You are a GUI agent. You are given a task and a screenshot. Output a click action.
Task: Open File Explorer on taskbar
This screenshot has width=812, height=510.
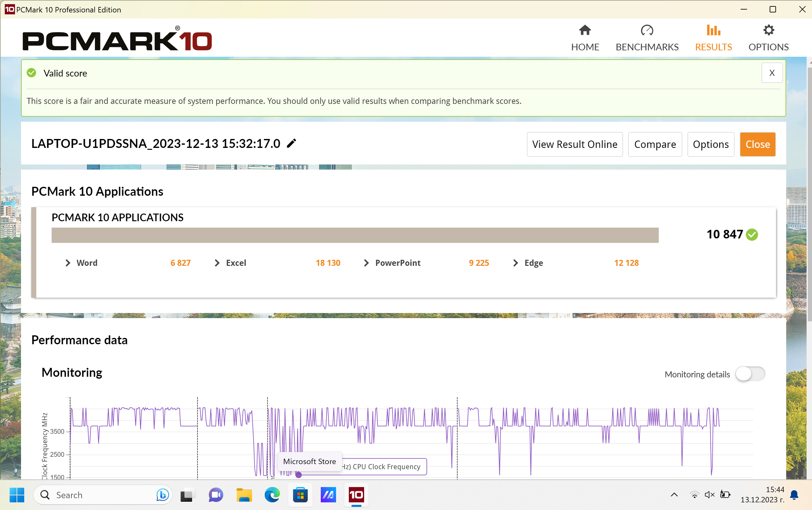tap(244, 495)
